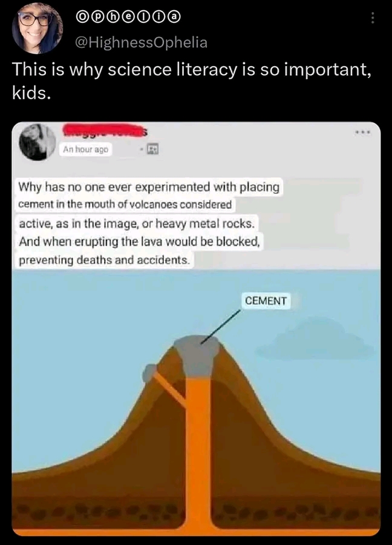Select the 'science literacy is so important' tweet text
The height and width of the screenshot is (545, 392).
click(192, 81)
